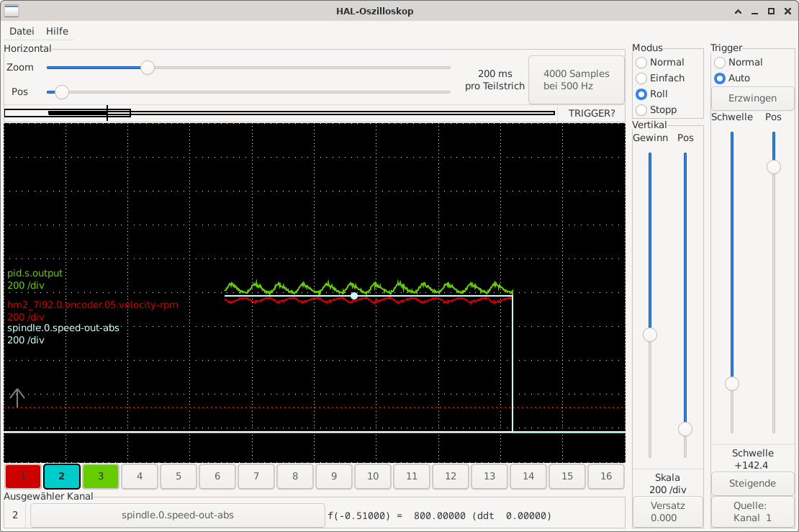Select red channel 1 button
The height and width of the screenshot is (532, 799).
(23, 476)
